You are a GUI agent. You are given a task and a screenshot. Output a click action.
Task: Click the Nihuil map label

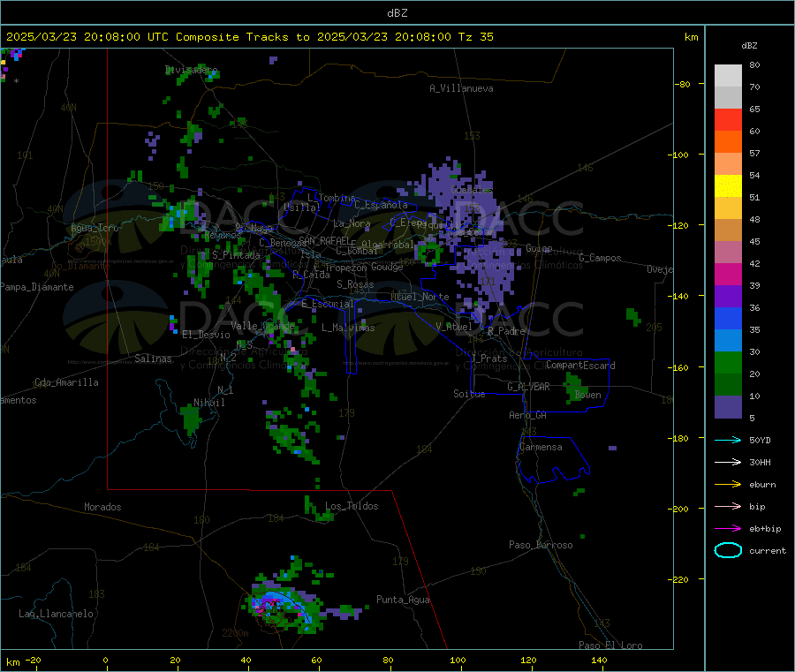pyautogui.click(x=208, y=403)
